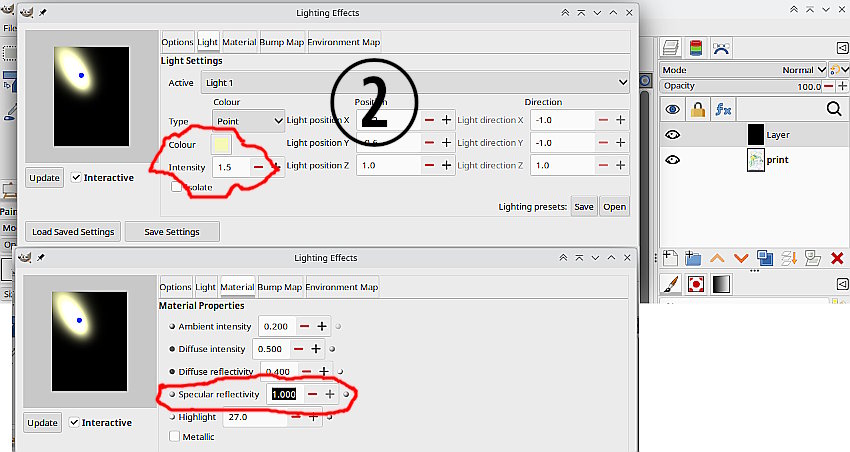Decrease Specular reflectivity with minus
Screen dimensions: 850x452
coord(312,394)
